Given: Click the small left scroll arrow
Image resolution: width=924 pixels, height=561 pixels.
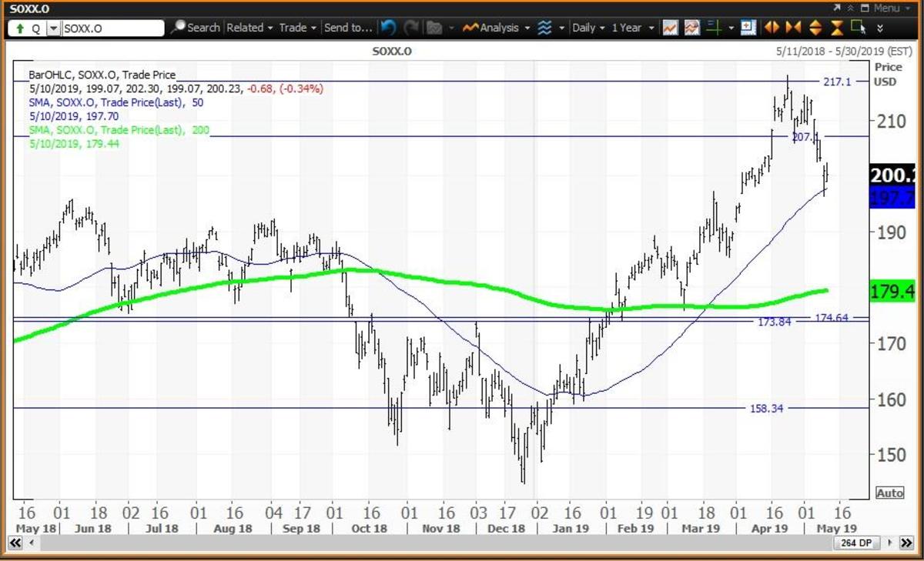Looking at the screenshot, I should 31,543.
